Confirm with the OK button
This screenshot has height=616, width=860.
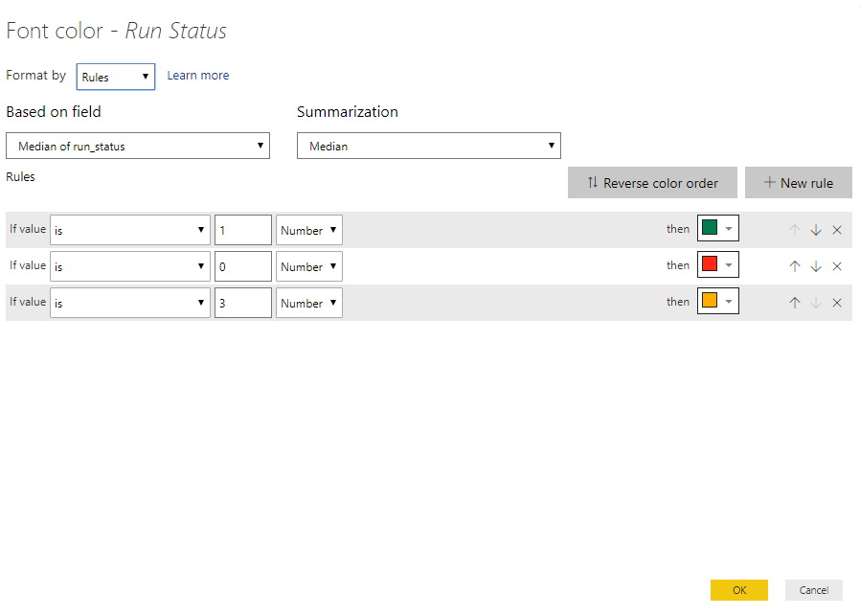coord(739,590)
